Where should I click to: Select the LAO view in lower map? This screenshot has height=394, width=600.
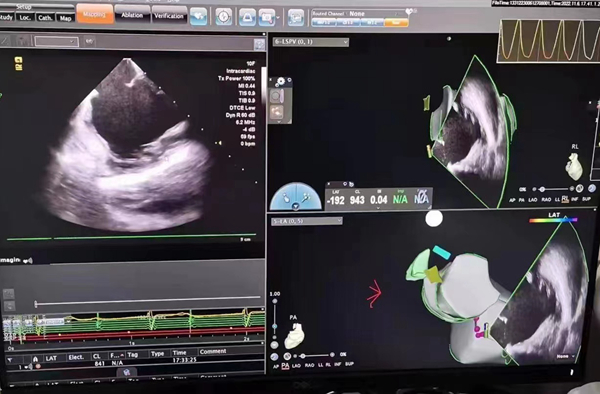click(x=296, y=366)
